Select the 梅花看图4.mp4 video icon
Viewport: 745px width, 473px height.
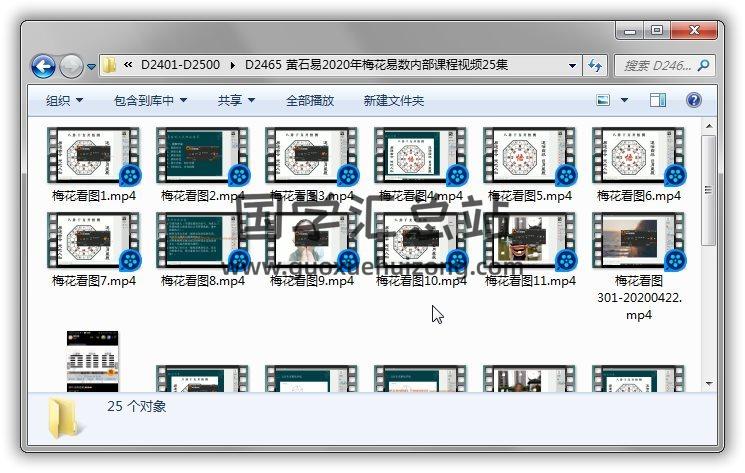click(x=420, y=156)
